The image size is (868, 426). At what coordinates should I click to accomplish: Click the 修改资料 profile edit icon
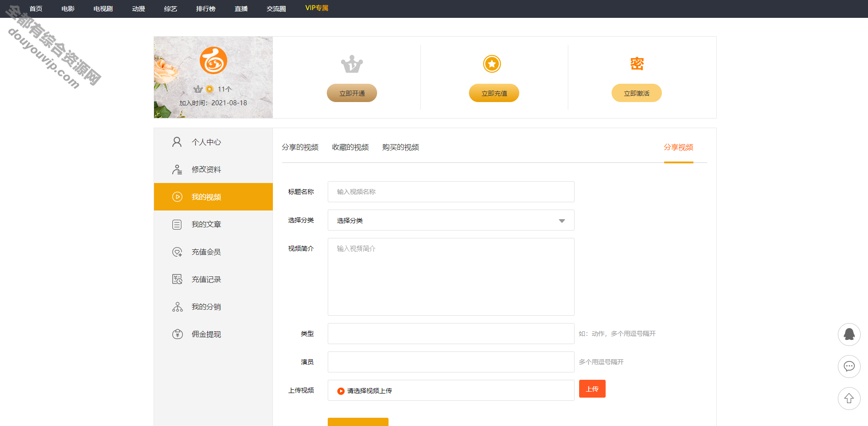[177, 169]
